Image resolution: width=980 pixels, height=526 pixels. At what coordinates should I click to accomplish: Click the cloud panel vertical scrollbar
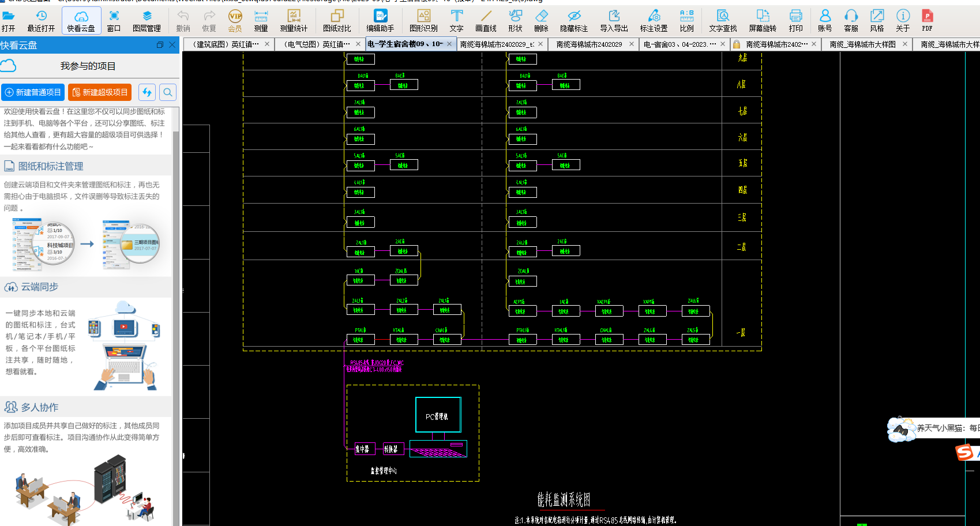(x=177, y=317)
